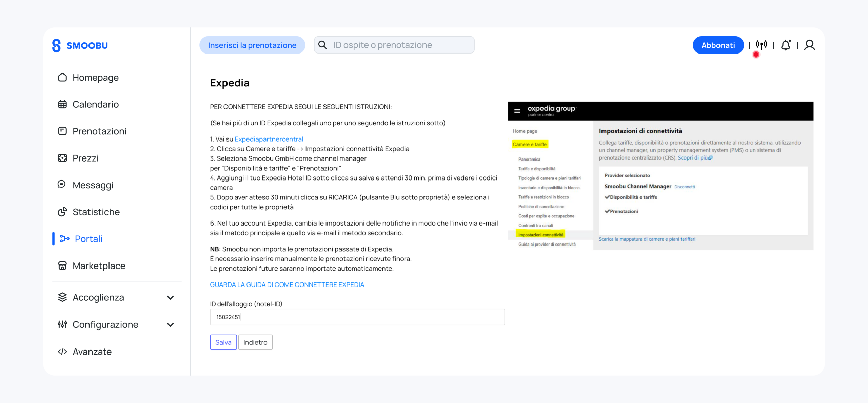This screenshot has height=403, width=868.
Task: Click the Indietro button
Action: (255, 342)
